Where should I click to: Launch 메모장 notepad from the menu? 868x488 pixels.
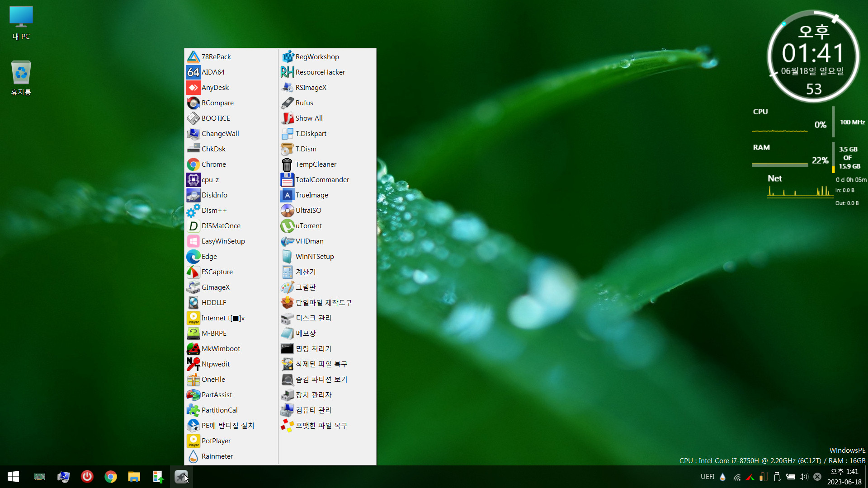[x=327, y=333]
